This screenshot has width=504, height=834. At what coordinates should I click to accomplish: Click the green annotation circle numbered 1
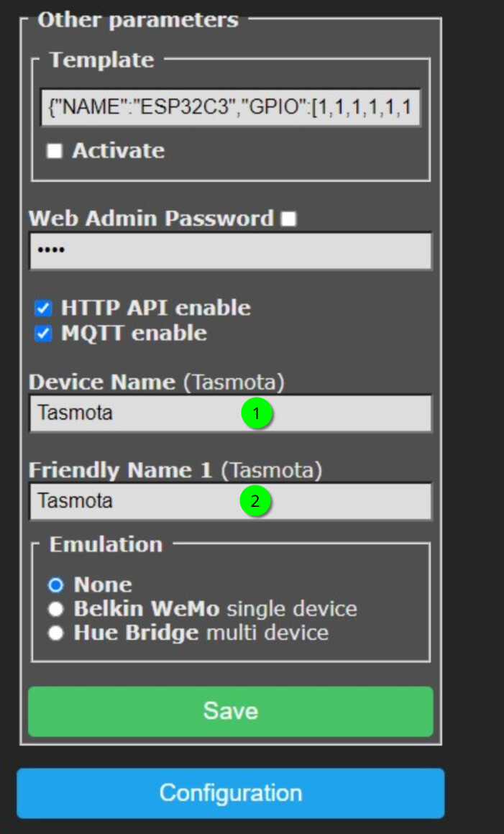tap(256, 414)
